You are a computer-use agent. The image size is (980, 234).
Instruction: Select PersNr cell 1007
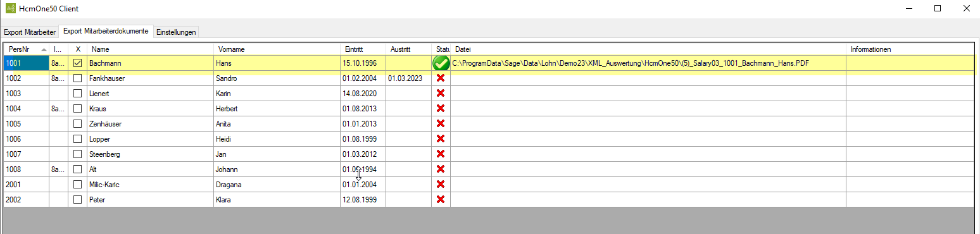pos(27,154)
